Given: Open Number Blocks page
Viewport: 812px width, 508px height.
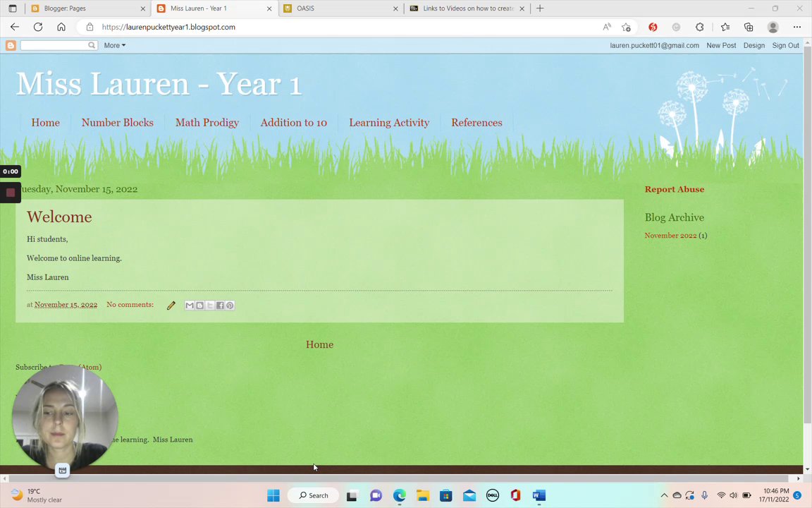Looking at the screenshot, I should [x=118, y=123].
